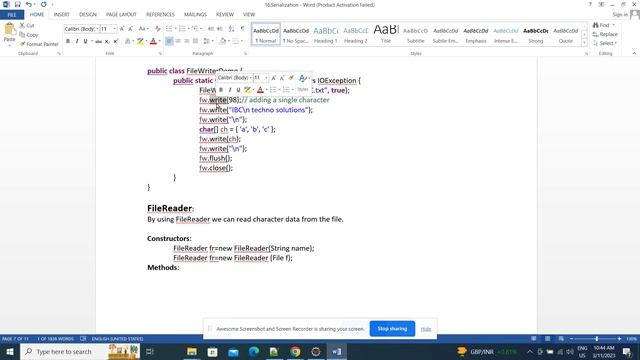Toggle left alignment in the ribbon

tap(169, 41)
